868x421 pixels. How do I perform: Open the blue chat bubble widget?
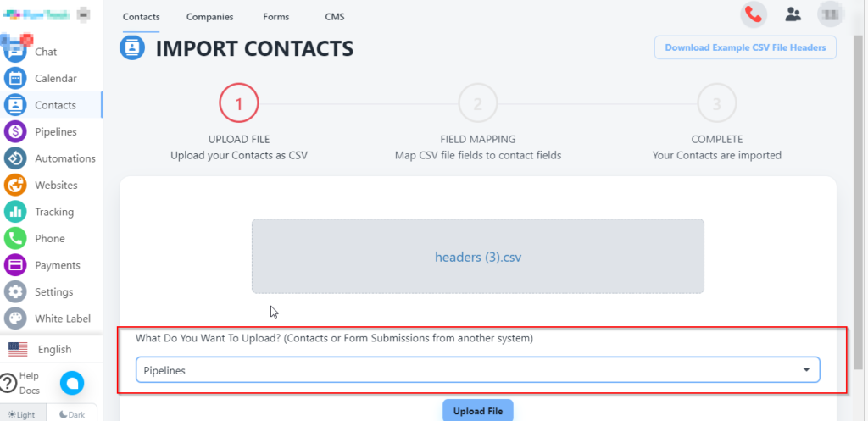(x=72, y=383)
